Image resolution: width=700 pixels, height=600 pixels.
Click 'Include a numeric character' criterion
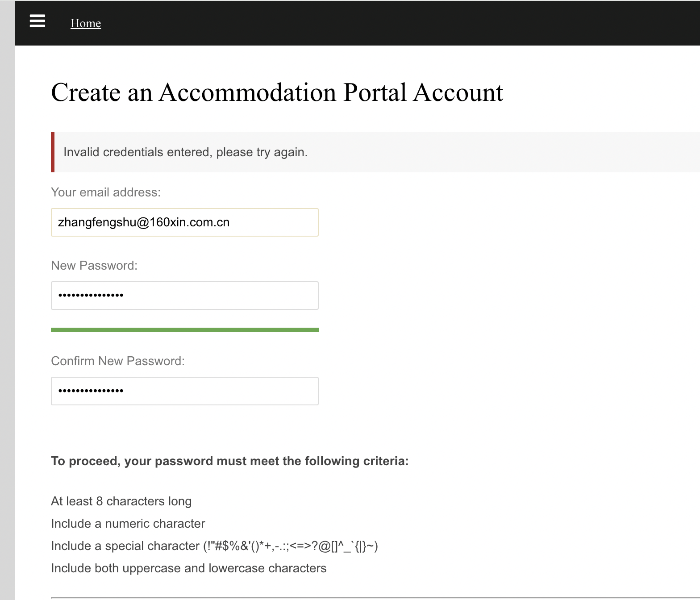(128, 524)
